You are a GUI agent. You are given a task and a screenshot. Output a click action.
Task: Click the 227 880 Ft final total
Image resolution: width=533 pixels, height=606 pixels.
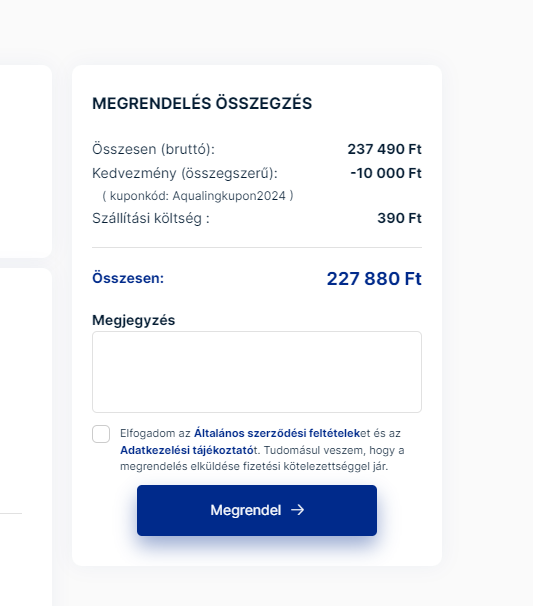tap(374, 279)
